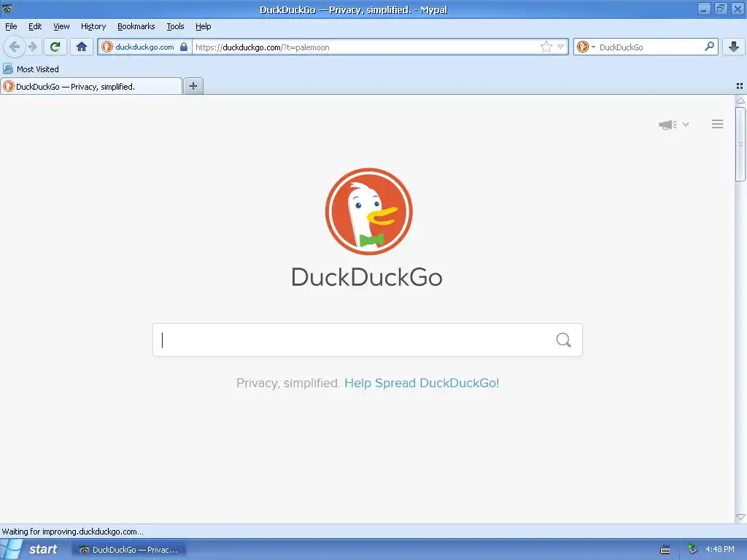Open the Bookmarks menu

[x=136, y=26]
